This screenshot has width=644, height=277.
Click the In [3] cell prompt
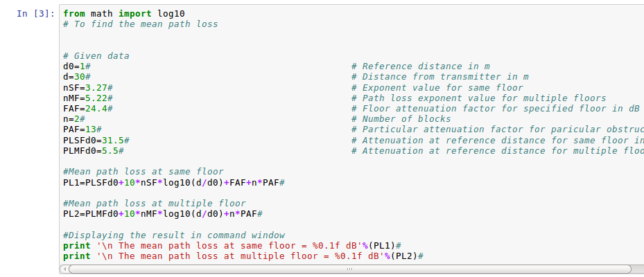[x=35, y=13]
